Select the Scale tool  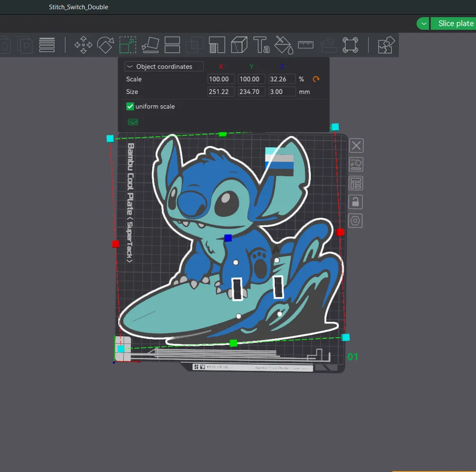pos(128,45)
